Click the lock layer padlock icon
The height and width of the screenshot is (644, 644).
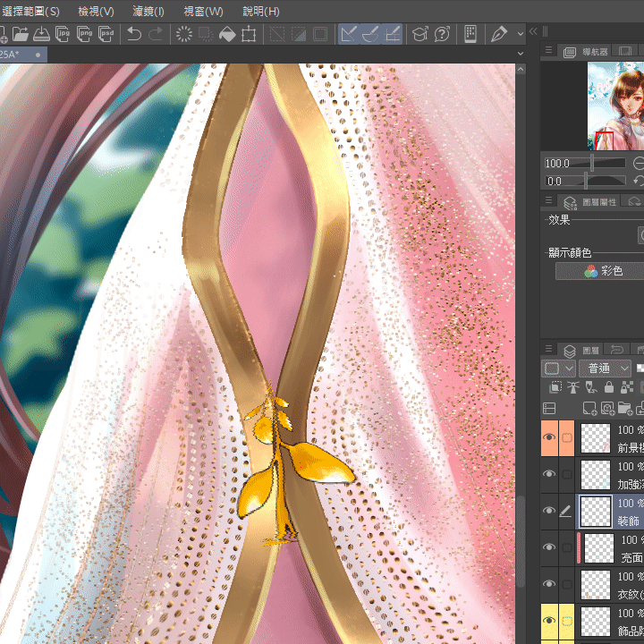click(608, 387)
